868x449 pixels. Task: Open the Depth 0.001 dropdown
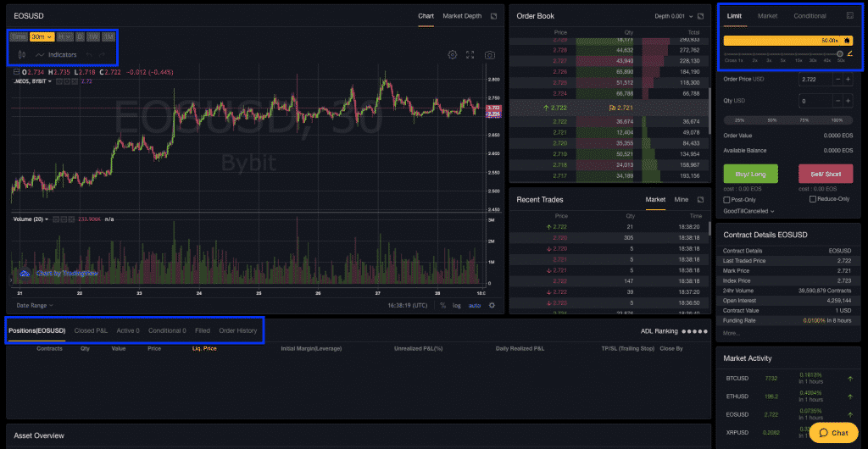[674, 16]
